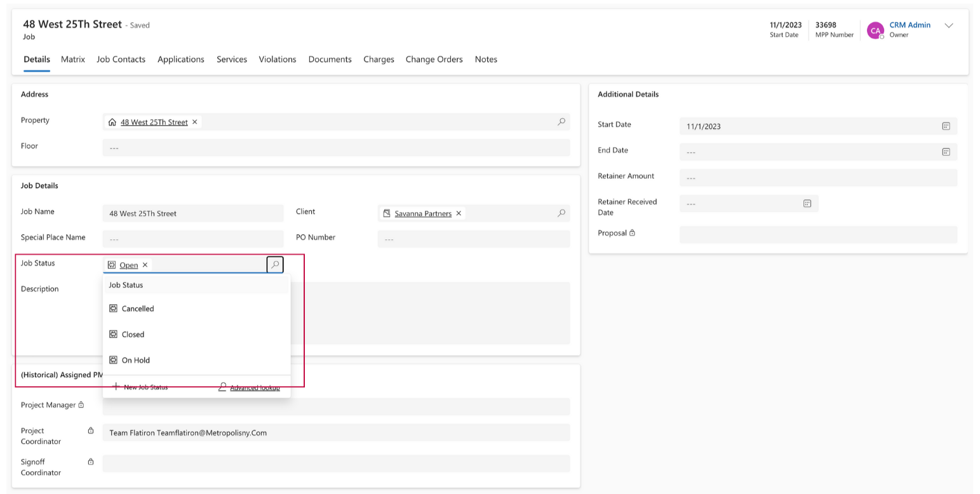This screenshot has width=980, height=494.
Task: Click the Job Status search magnifier icon
Action: 274,265
